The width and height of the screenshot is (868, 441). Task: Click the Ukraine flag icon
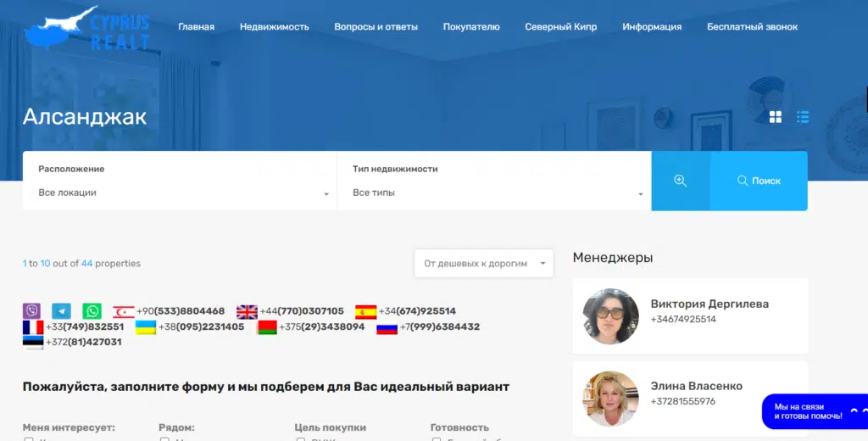click(146, 327)
